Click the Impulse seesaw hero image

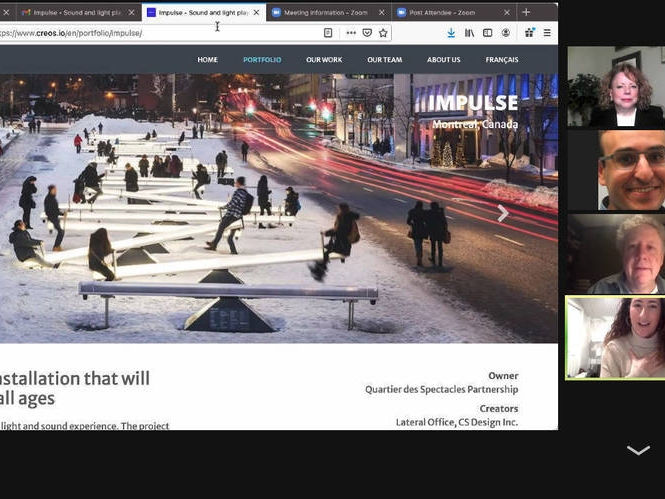[279, 208]
